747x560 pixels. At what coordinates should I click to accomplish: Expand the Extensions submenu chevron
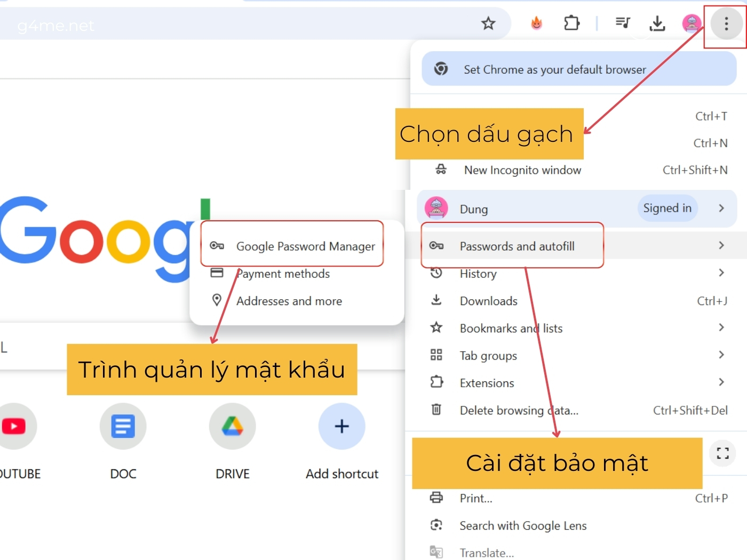click(721, 382)
